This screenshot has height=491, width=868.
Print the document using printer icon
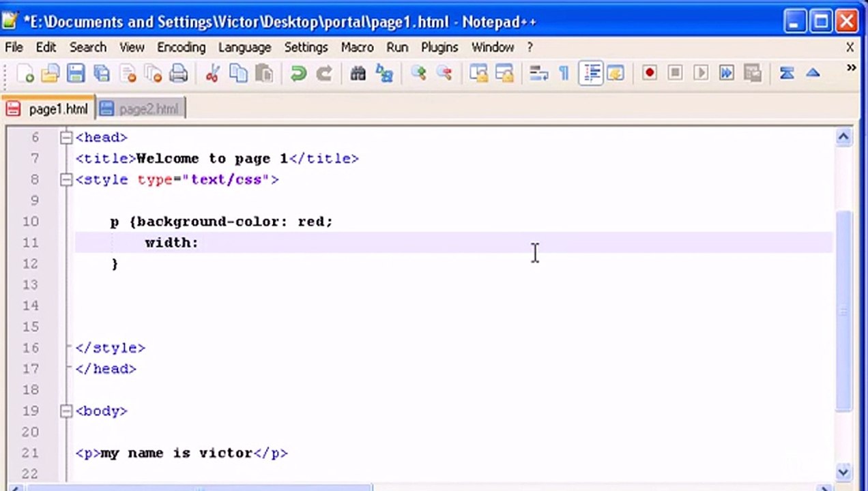[x=178, y=74]
